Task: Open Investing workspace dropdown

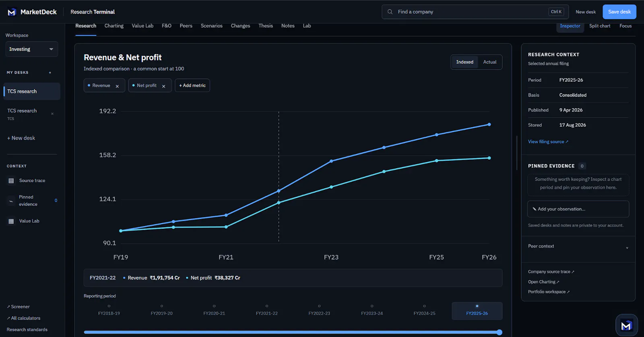Action: (31, 49)
